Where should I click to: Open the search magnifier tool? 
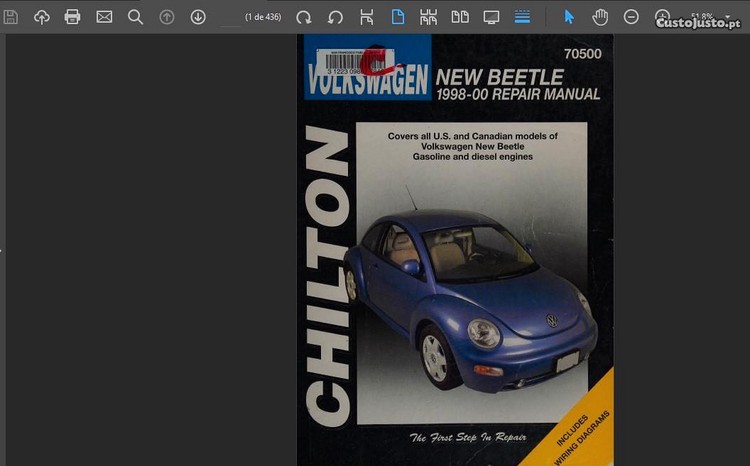tap(135, 17)
